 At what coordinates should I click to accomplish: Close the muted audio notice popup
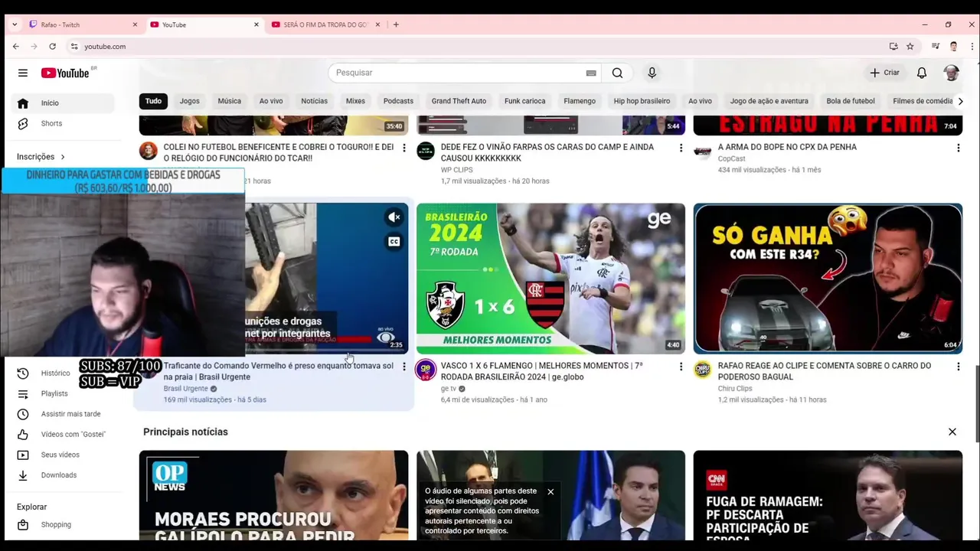point(550,491)
